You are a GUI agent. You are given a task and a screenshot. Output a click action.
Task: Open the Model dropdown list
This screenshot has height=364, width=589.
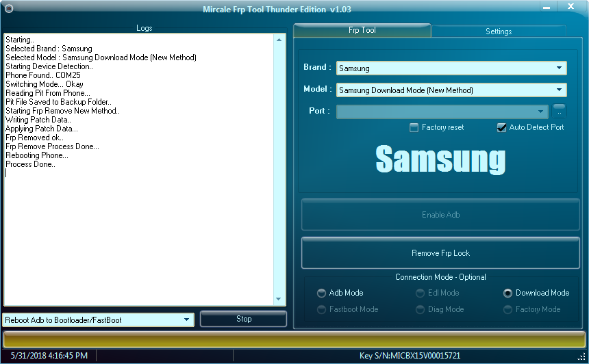coord(451,90)
